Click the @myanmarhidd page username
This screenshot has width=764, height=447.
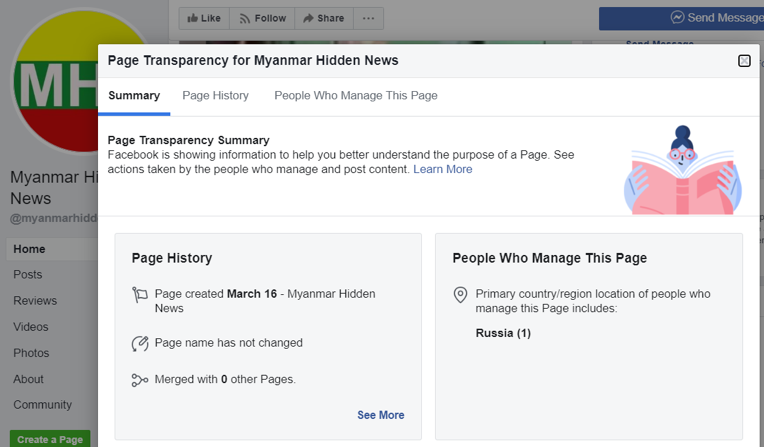(54, 218)
